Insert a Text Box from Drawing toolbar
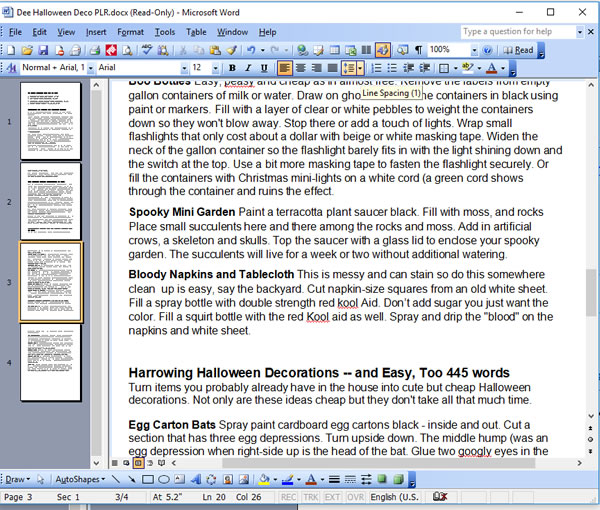600x510 pixels. pyautogui.click(x=179, y=479)
